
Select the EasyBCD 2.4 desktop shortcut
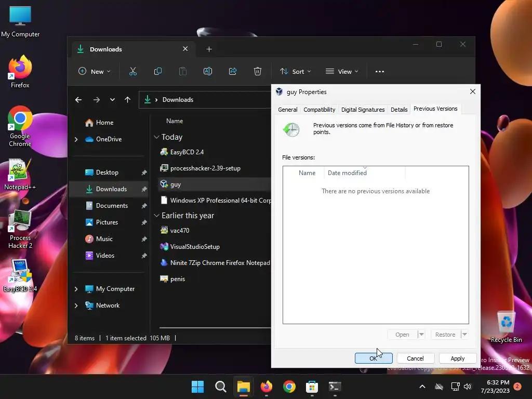click(20, 275)
